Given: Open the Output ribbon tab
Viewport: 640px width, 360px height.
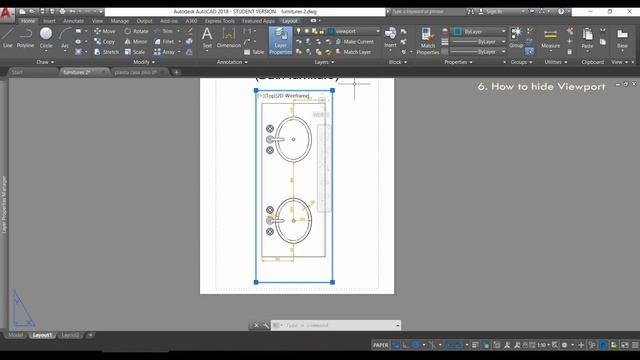Looking at the screenshot, I should pos(144,21).
